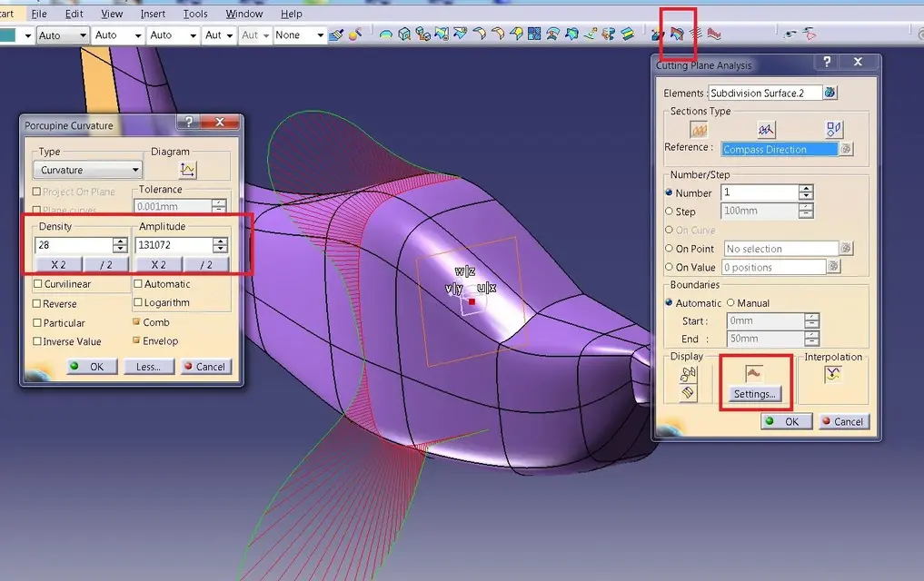The height and width of the screenshot is (581, 924).
Task: Click the selection icon beside On Point field
Action: pyautogui.click(x=846, y=249)
